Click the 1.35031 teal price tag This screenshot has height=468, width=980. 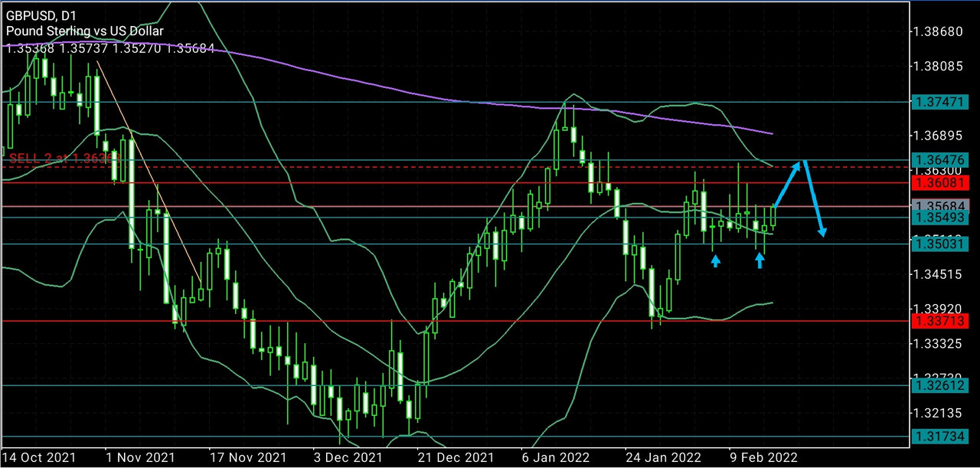939,244
